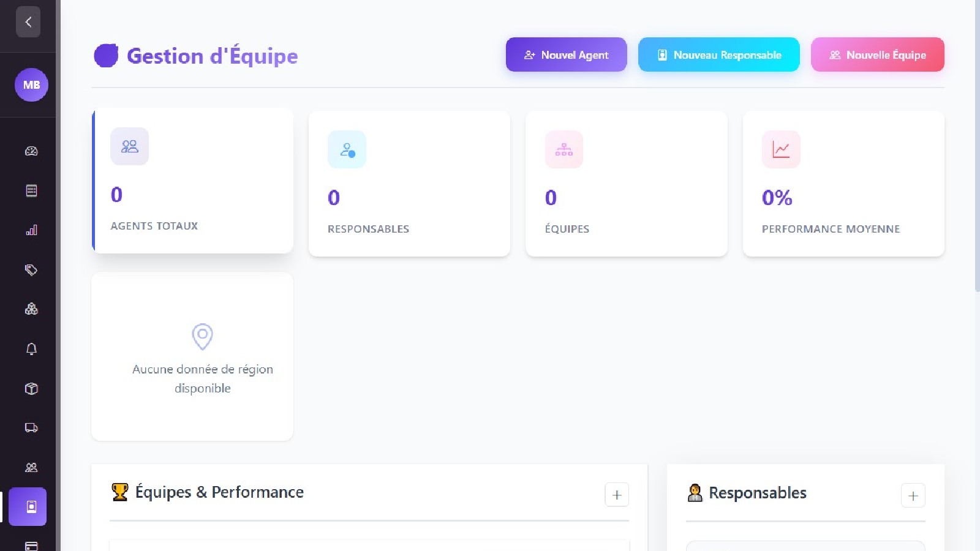This screenshot has height=551, width=980.
Task: Open notifications bell in the sidebar
Action: click(31, 349)
